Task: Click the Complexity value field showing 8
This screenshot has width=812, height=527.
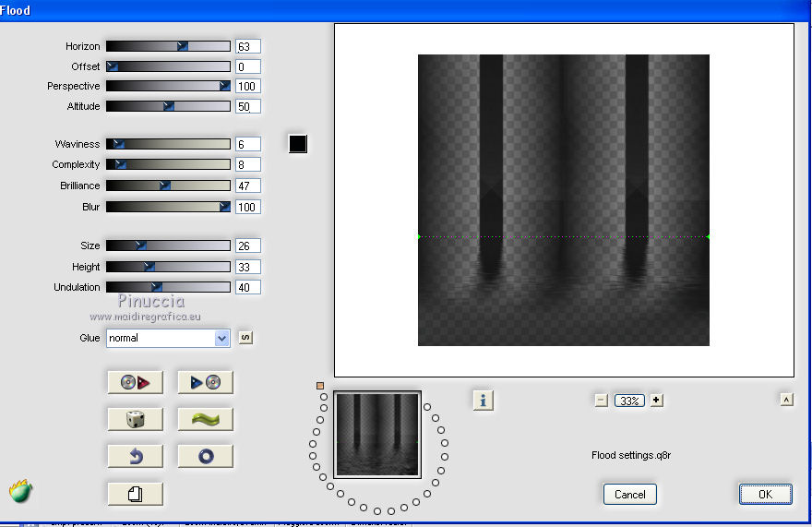Action: (248, 164)
